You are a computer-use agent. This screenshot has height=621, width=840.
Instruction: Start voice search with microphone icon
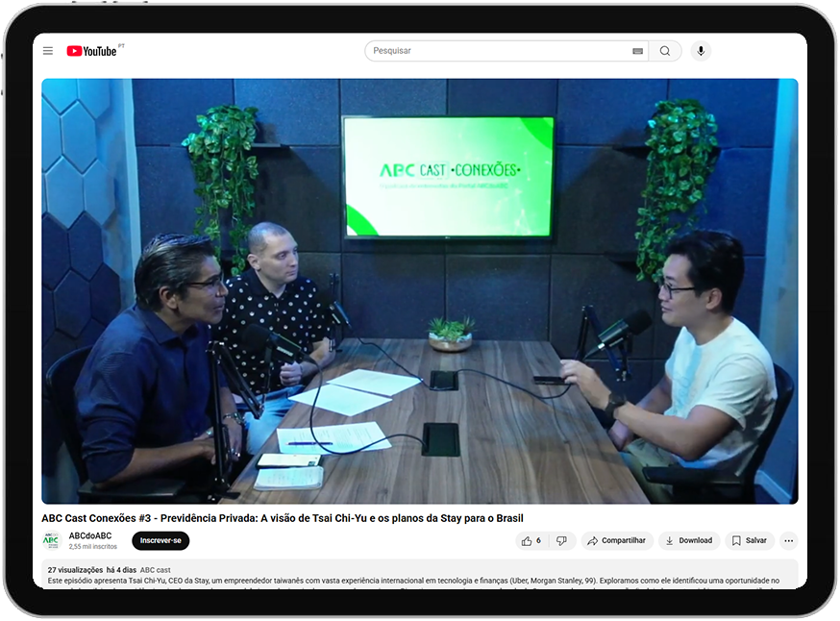pos(701,51)
